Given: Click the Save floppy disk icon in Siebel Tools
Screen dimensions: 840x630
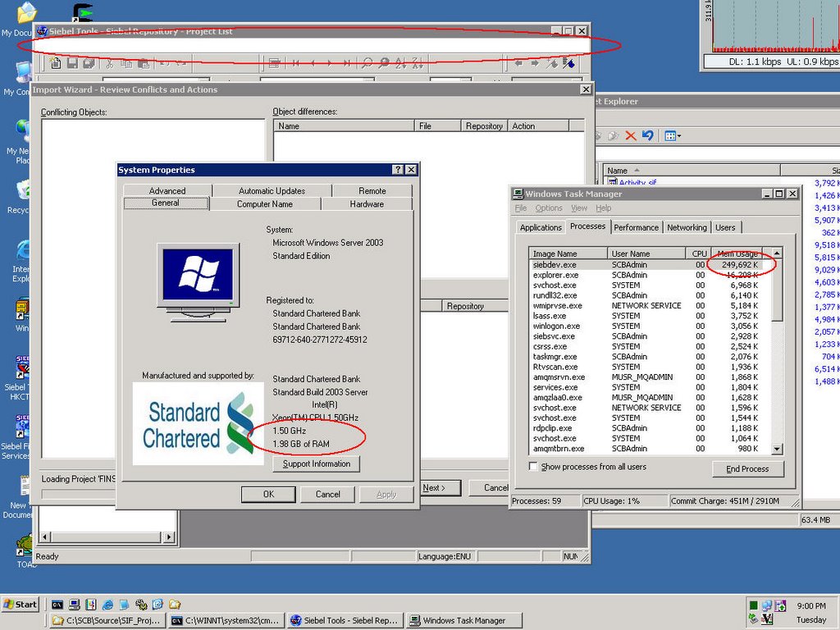Looking at the screenshot, I should (72, 63).
